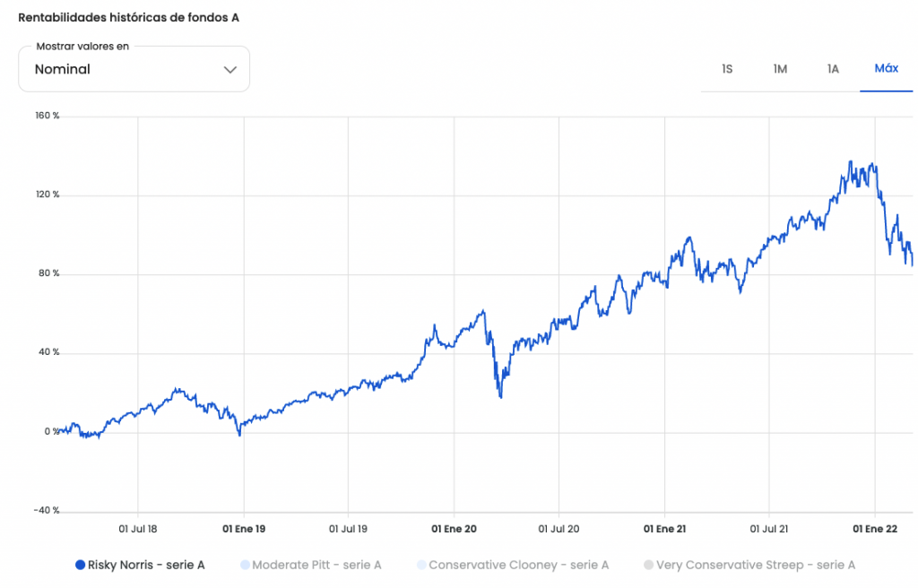Show Very Conservative Streep - serie A line
This screenshot has width=918, height=588.
click(x=755, y=566)
